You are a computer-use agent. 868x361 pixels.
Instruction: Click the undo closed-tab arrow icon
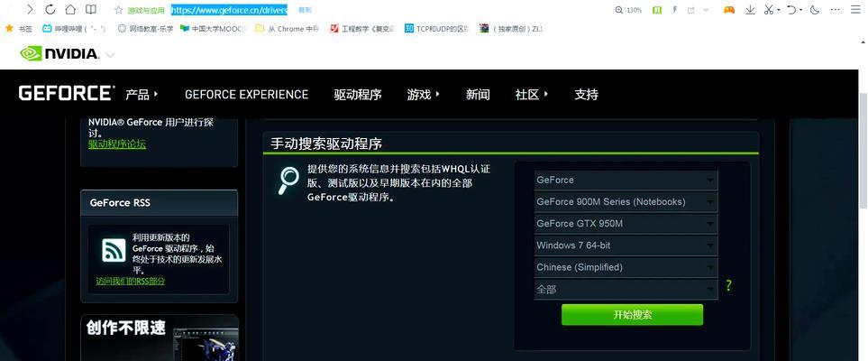click(791, 9)
